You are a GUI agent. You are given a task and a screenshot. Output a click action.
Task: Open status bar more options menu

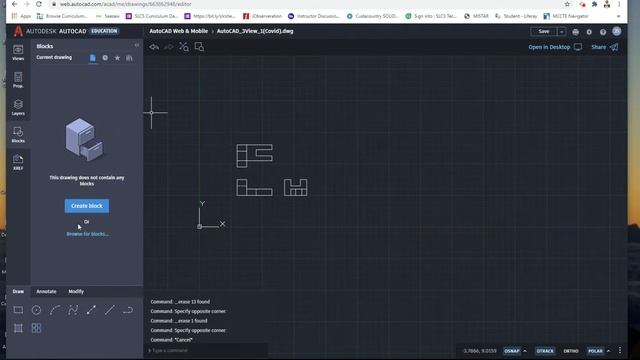[x=620, y=351]
